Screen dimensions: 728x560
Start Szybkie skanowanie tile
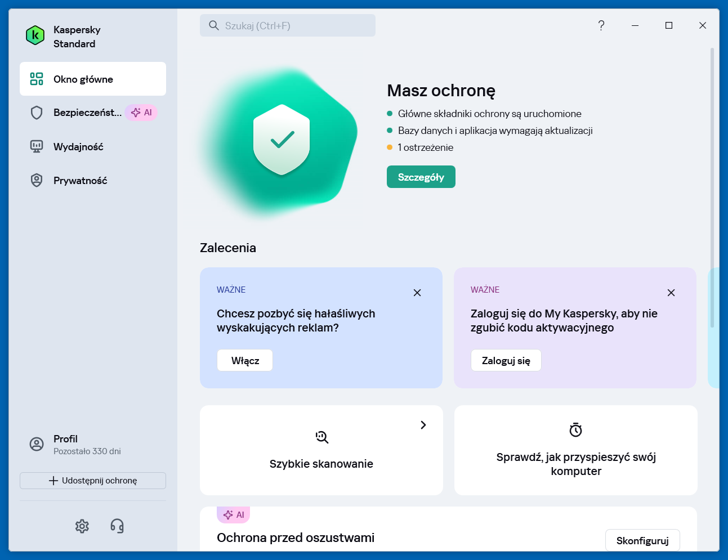(x=321, y=450)
